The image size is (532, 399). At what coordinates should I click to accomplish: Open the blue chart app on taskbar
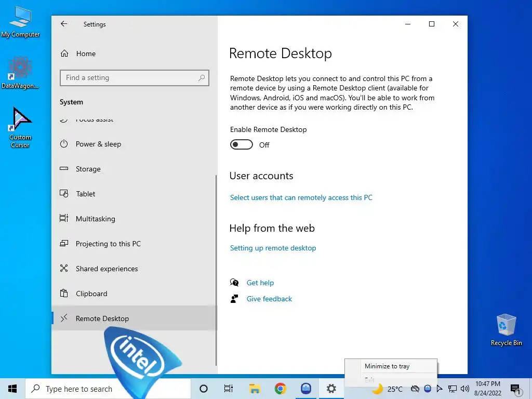pyautogui.click(x=305, y=389)
